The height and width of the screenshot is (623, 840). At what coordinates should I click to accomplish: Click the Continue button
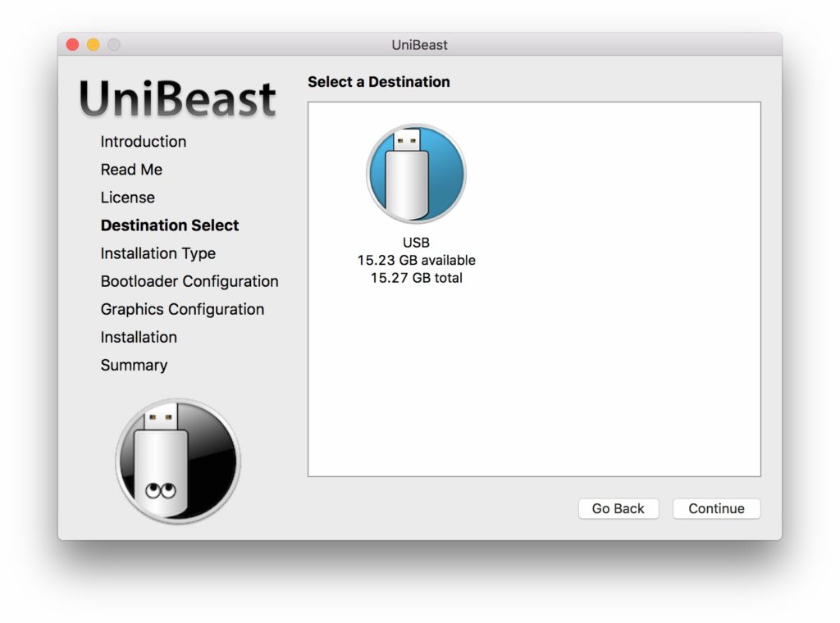(716, 508)
